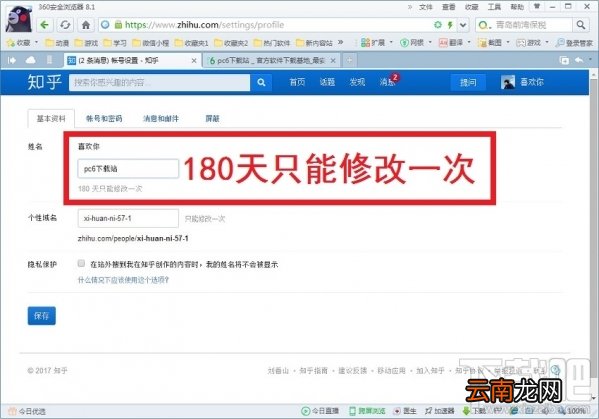Click the user avatar in Zhihu header

[508, 82]
